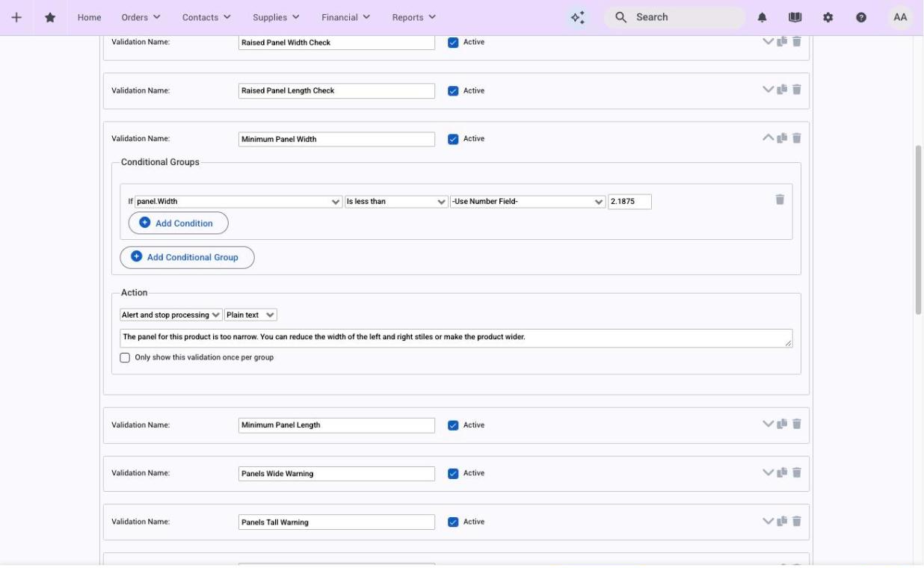Open the Is less than operator dropdown
This screenshot has height=568, width=924.
tap(396, 202)
